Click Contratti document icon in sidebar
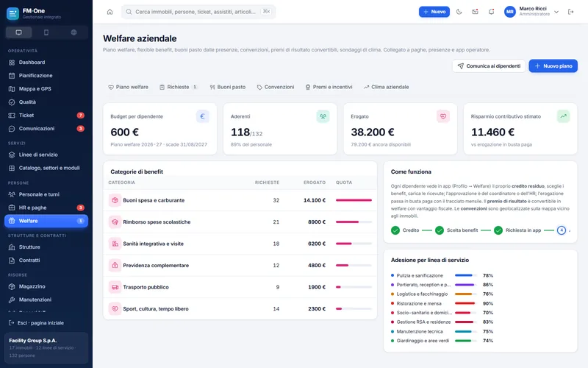Viewport: 588px width, 368px height. 12,261
